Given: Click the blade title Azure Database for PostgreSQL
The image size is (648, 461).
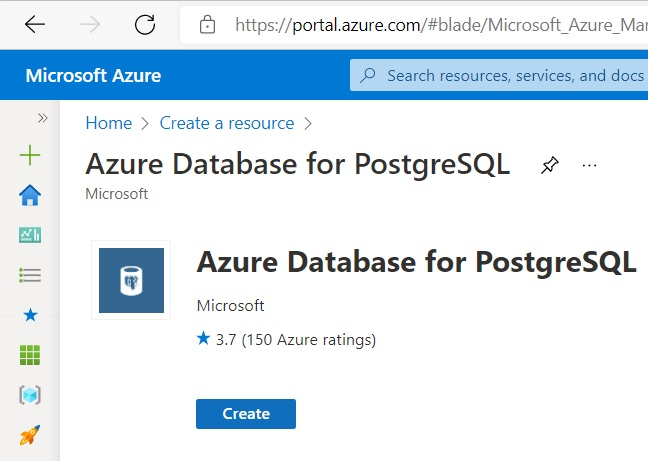Looking at the screenshot, I should click(x=298, y=164).
